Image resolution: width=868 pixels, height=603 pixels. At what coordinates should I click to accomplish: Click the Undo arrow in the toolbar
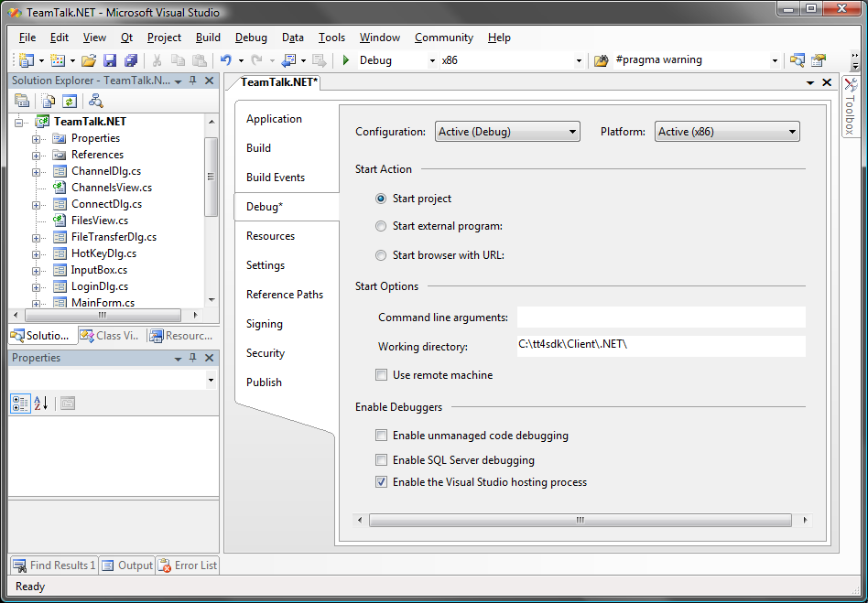click(225, 60)
